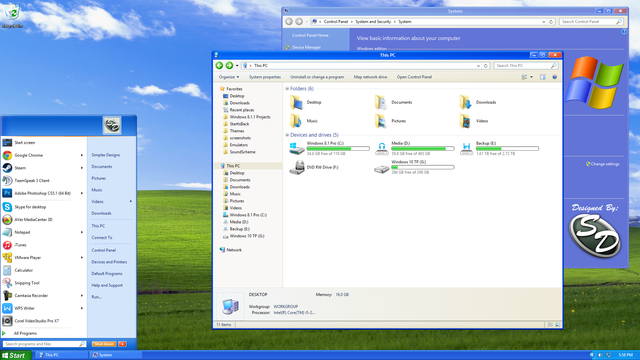Click the Start button

click(16, 355)
